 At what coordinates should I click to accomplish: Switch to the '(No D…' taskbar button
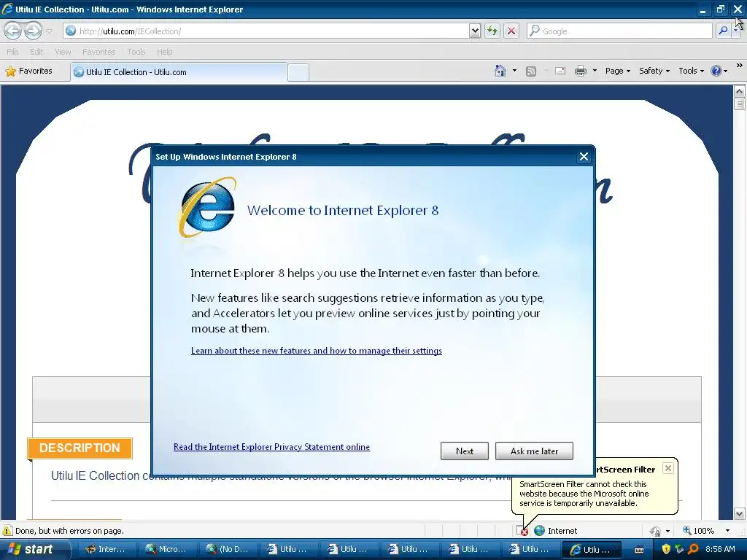tap(227, 549)
